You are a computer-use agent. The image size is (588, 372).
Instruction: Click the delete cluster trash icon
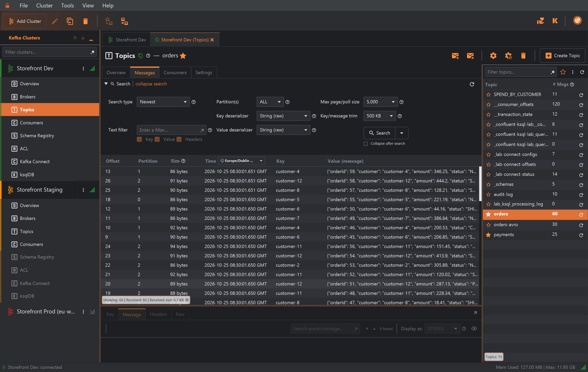coord(86,21)
